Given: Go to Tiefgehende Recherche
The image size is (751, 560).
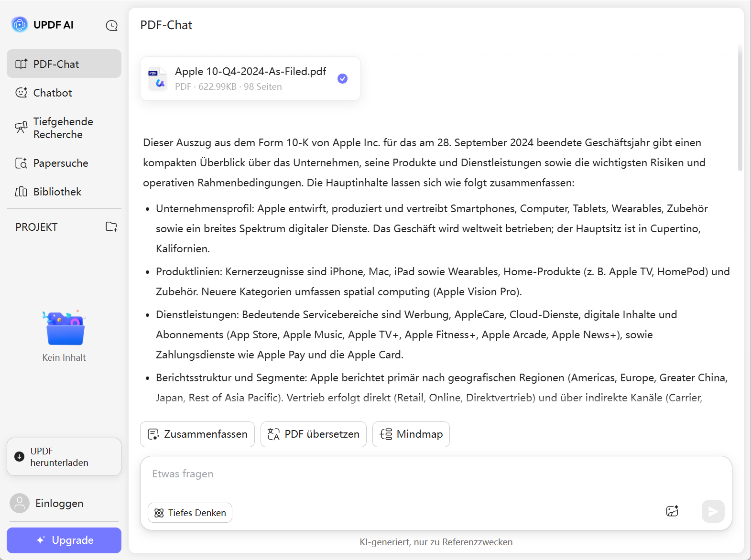Looking at the screenshot, I should coord(64,128).
